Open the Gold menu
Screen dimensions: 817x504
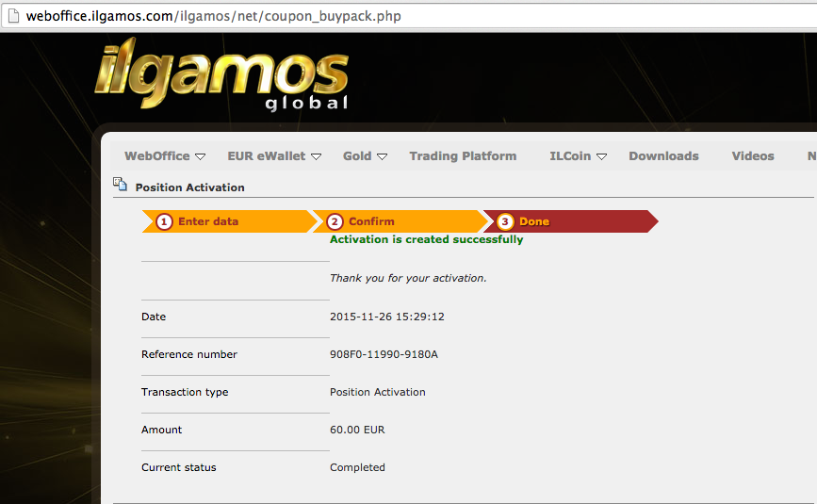tap(357, 156)
